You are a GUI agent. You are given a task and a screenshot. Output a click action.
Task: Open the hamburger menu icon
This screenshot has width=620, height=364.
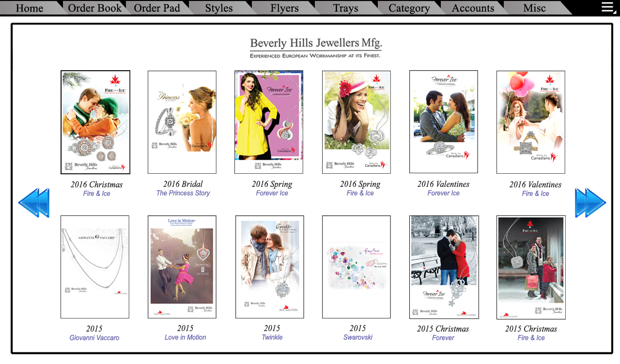click(x=608, y=7)
